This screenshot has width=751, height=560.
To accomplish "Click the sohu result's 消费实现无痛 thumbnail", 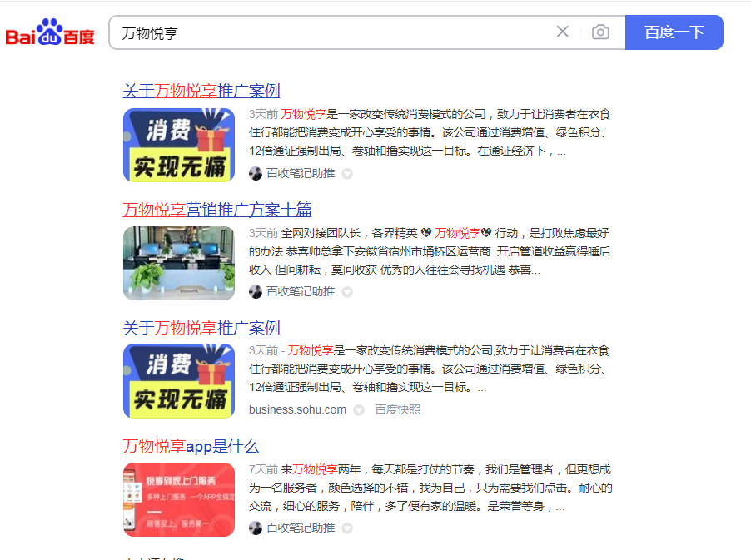I will [179, 381].
